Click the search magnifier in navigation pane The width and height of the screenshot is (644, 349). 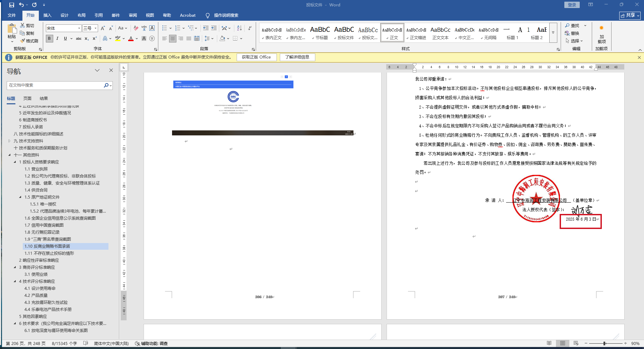(106, 85)
